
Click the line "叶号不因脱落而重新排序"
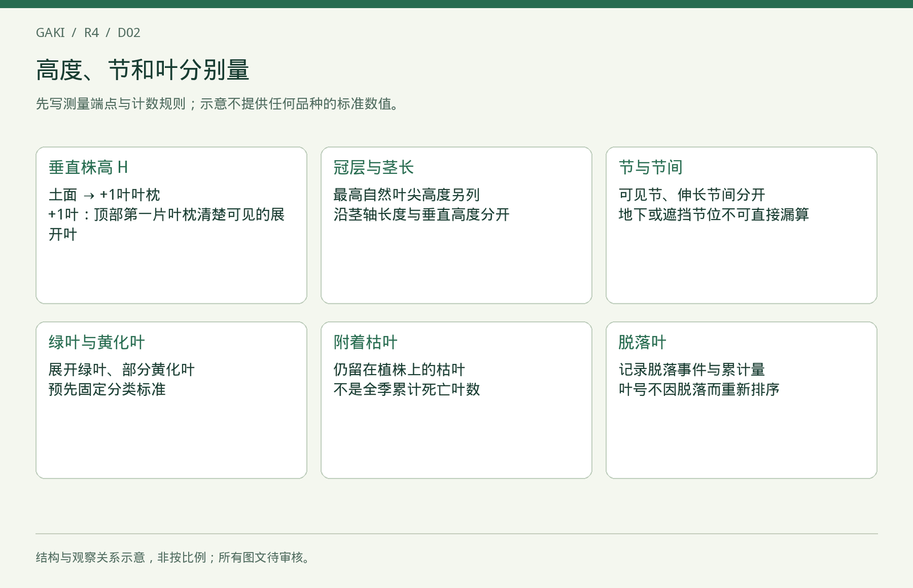(x=699, y=390)
